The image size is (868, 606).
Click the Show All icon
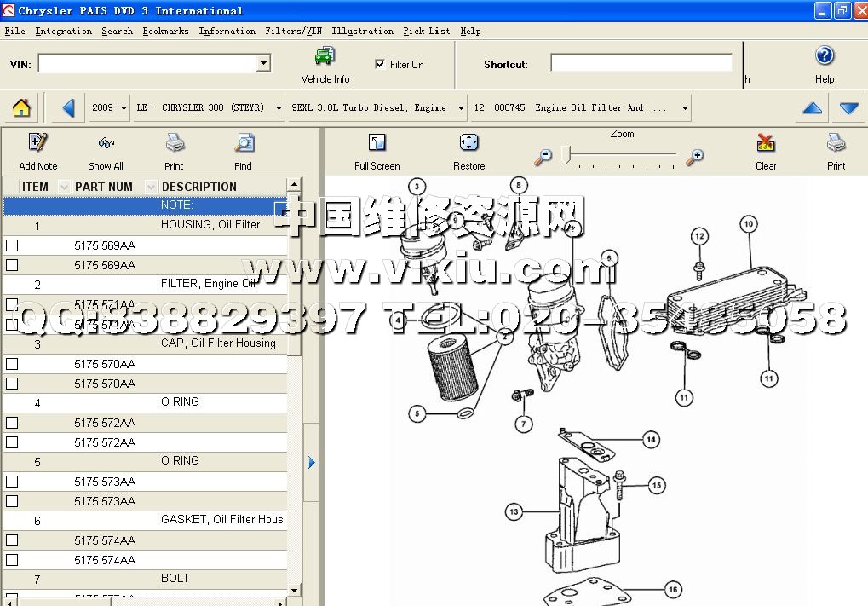point(106,143)
